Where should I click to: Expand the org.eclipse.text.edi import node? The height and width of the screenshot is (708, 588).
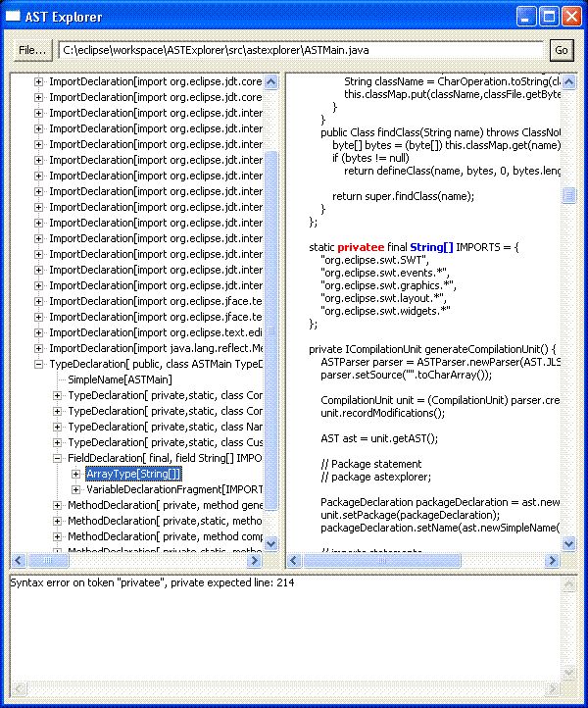(39, 332)
